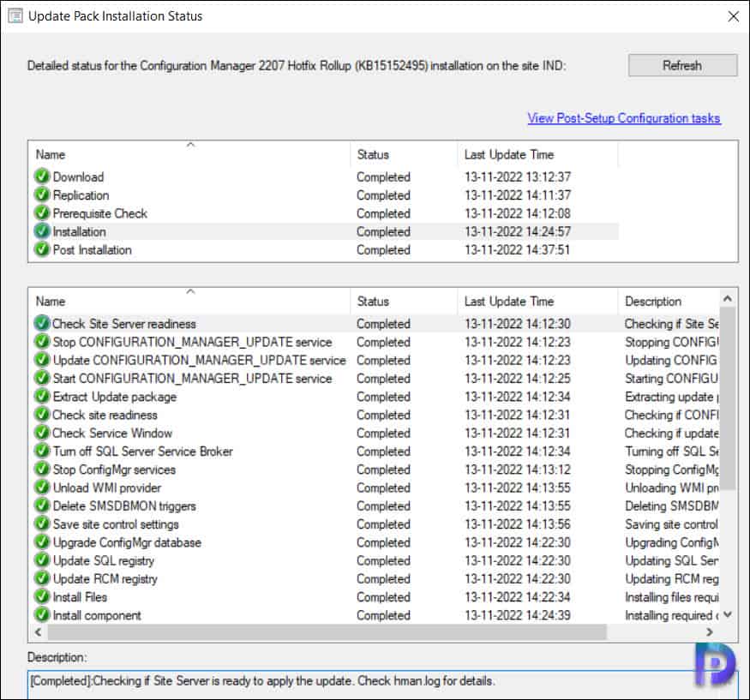Click the Saving site control description cell
The image size is (750, 700).
[671, 524]
